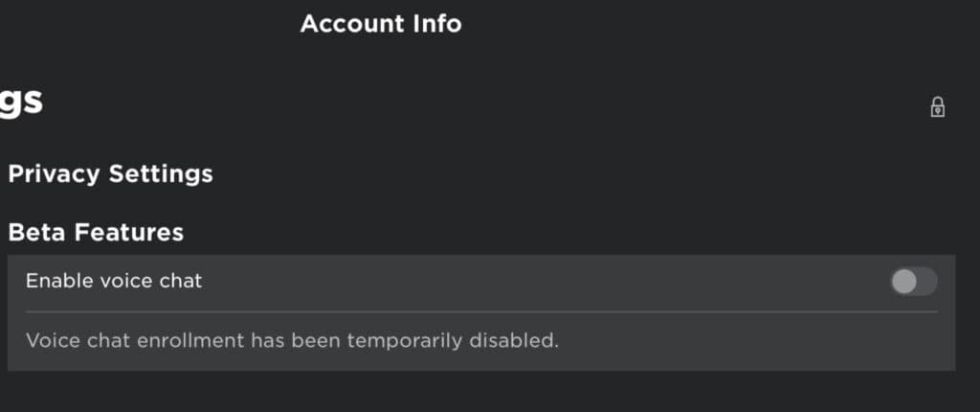This screenshot has height=412, width=980.
Task: Click the gray knob of voice chat toggle
Action: pyautogui.click(x=904, y=282)
